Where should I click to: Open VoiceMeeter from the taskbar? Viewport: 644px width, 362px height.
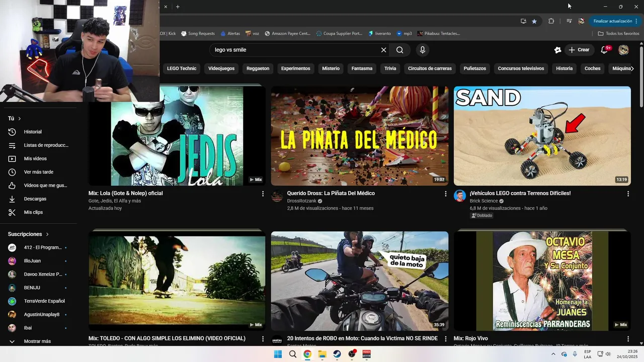pyautogui.click(x=367, y=354)
